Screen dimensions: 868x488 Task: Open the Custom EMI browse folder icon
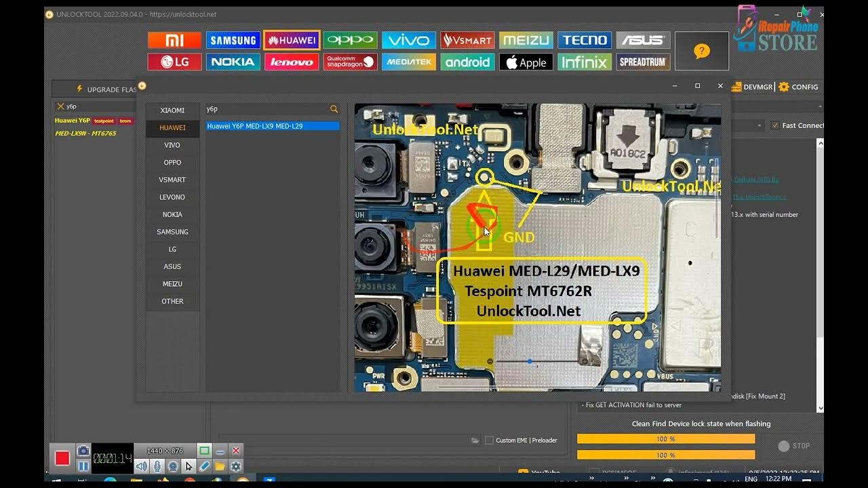coord(475,441)
